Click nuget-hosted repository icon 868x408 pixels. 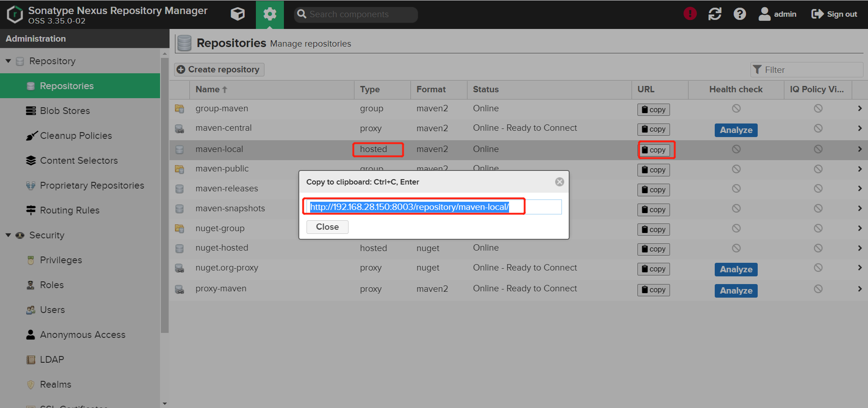(179, 249)
